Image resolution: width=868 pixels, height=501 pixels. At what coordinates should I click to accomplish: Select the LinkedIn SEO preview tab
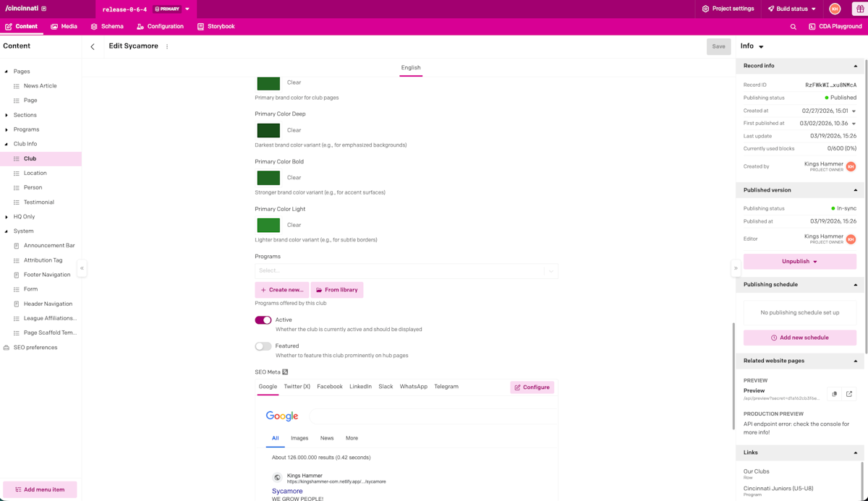pos(360,387)
